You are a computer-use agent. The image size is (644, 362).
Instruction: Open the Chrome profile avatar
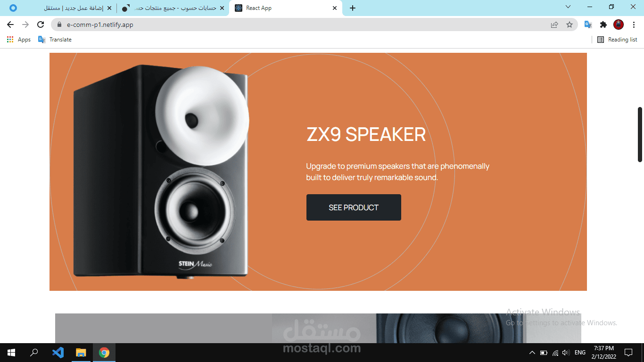(619, 25)
